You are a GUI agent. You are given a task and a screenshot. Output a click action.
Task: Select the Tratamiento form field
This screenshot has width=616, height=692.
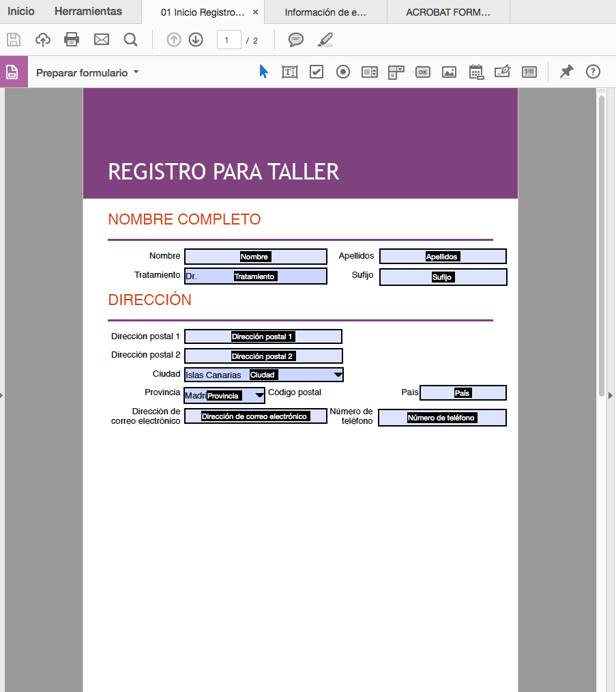256,276
